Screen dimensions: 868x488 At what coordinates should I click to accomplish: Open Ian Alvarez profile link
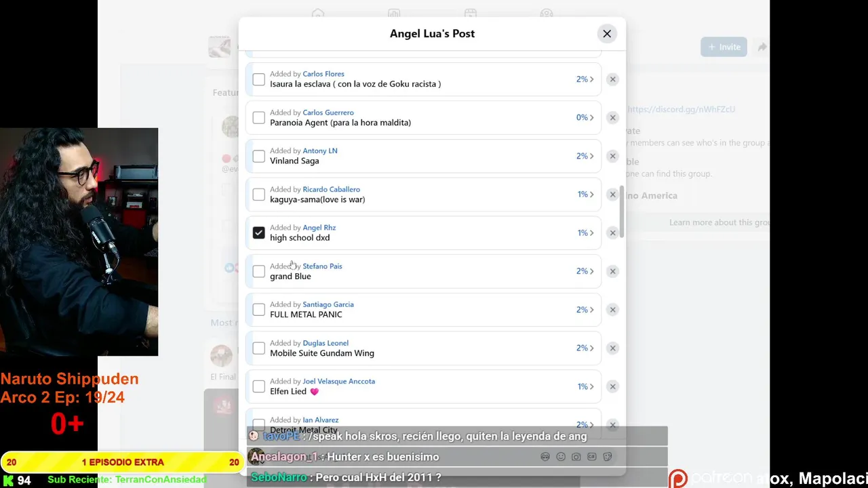(x=321, y=420)
